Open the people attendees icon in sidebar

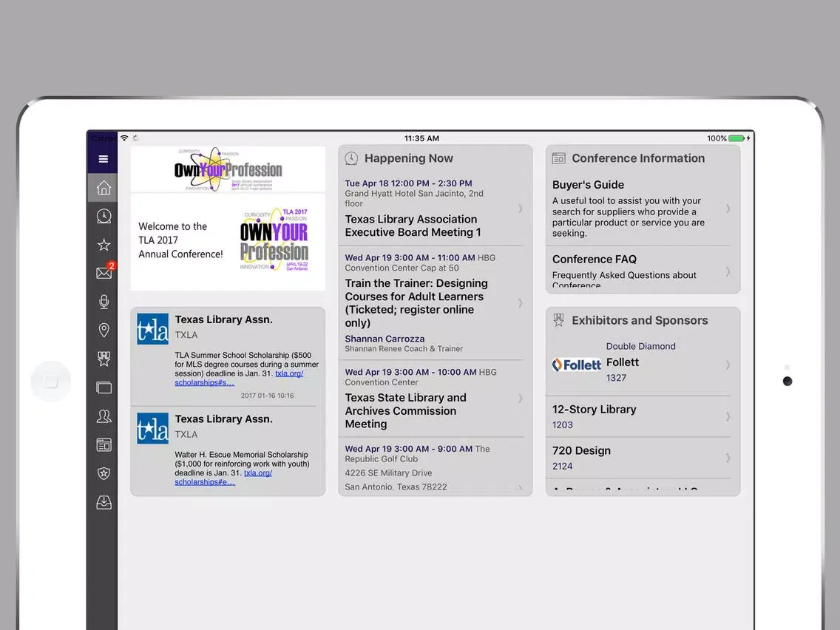104,416
